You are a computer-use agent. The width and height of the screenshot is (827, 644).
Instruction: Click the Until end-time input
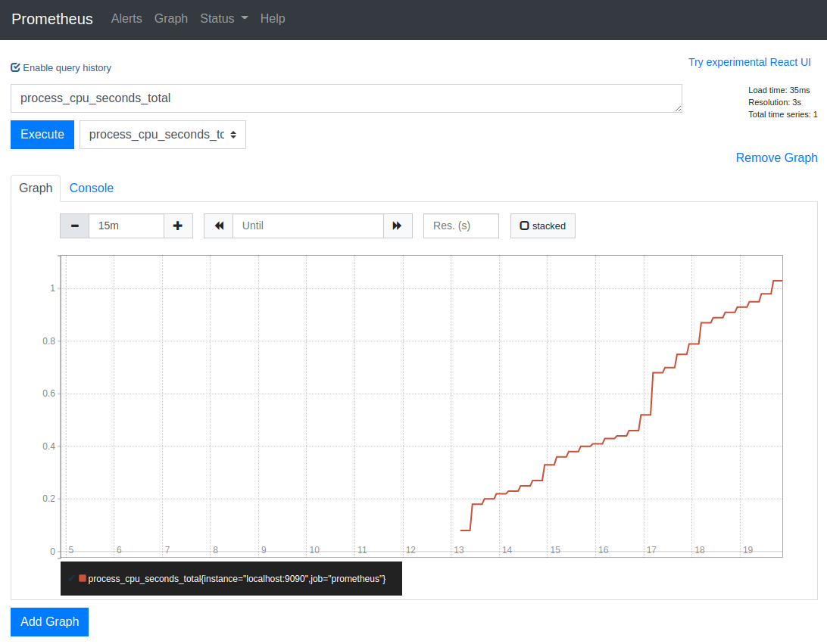[308, 226]
